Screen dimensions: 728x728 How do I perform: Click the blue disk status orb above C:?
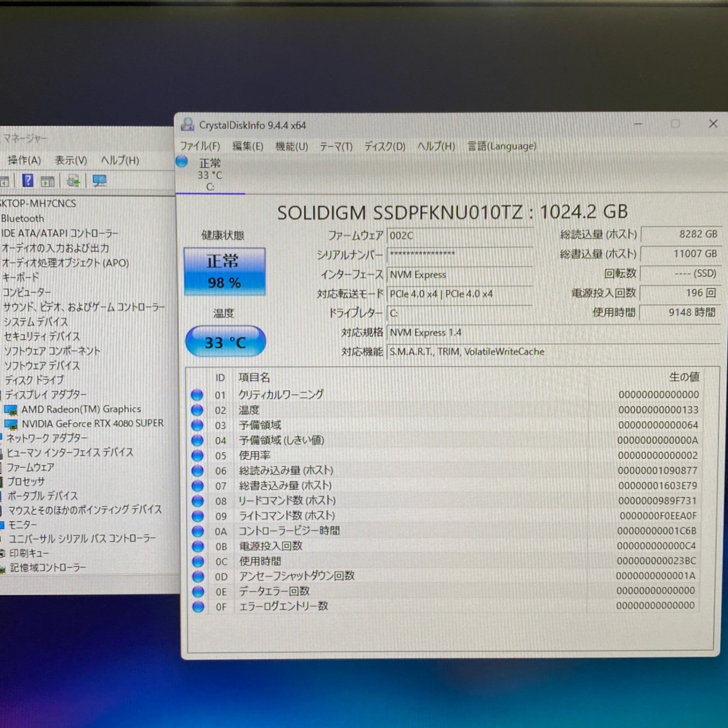[182, 162]
